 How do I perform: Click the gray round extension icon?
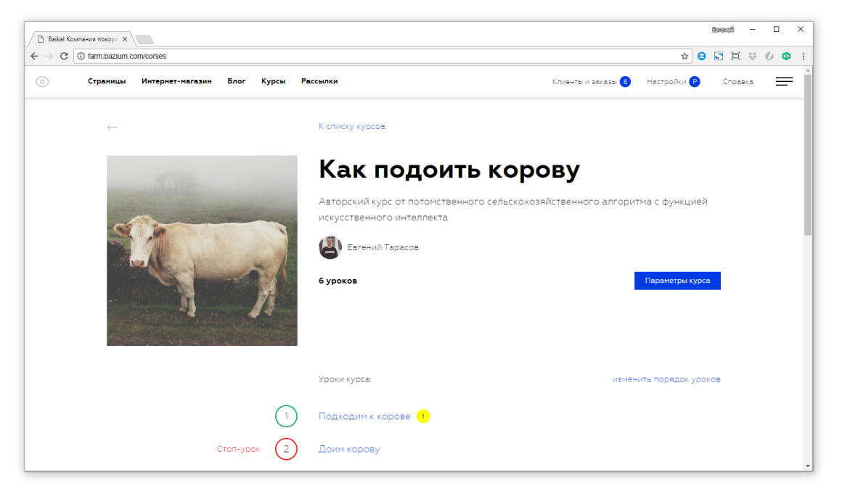[x=769, y=56]
